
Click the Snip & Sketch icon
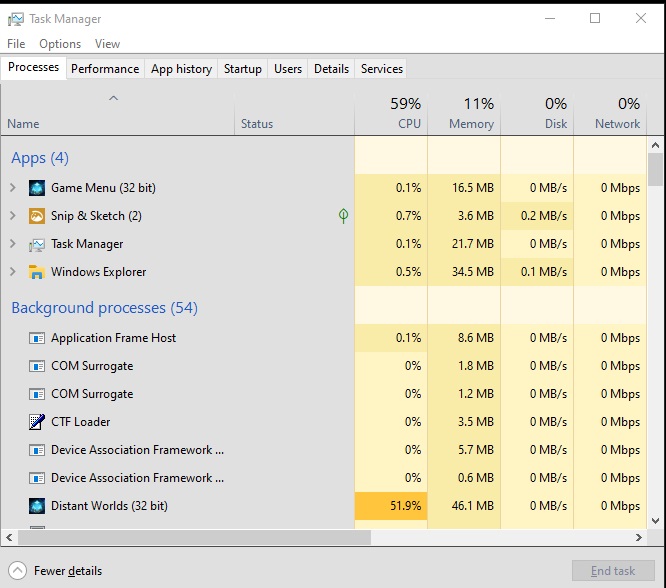tap(37, 216)
